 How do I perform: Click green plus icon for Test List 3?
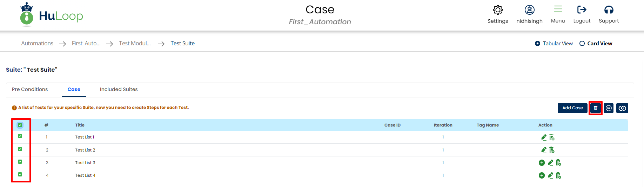click(x=542, y=163)
